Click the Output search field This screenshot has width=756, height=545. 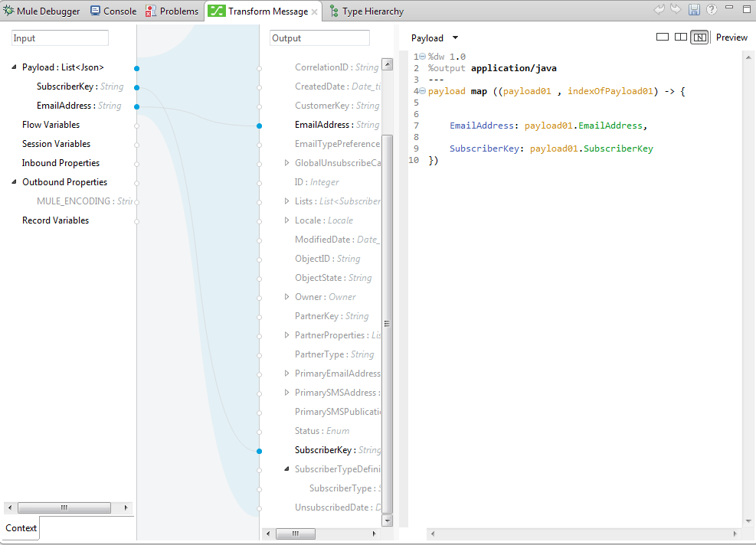coord(319,38)
